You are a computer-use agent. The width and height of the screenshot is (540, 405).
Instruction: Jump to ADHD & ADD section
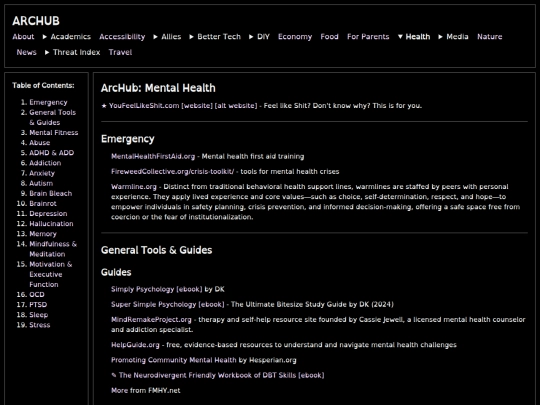coord(52,153)
